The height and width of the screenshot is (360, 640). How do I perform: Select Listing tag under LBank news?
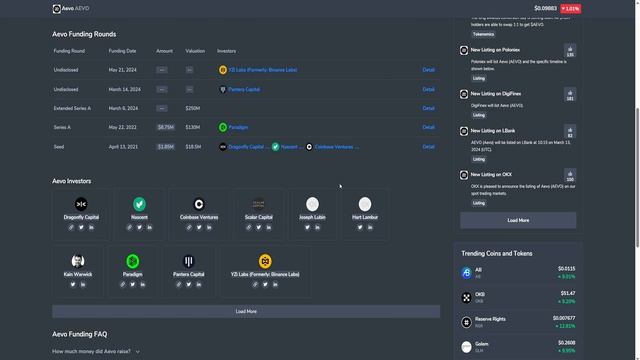pyautogui.click(x=479, y=159)
